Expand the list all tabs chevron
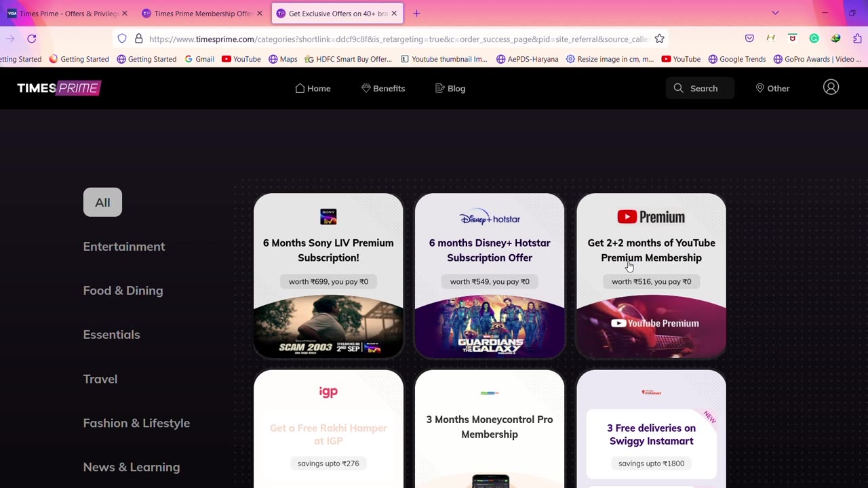 pos(775,13)
